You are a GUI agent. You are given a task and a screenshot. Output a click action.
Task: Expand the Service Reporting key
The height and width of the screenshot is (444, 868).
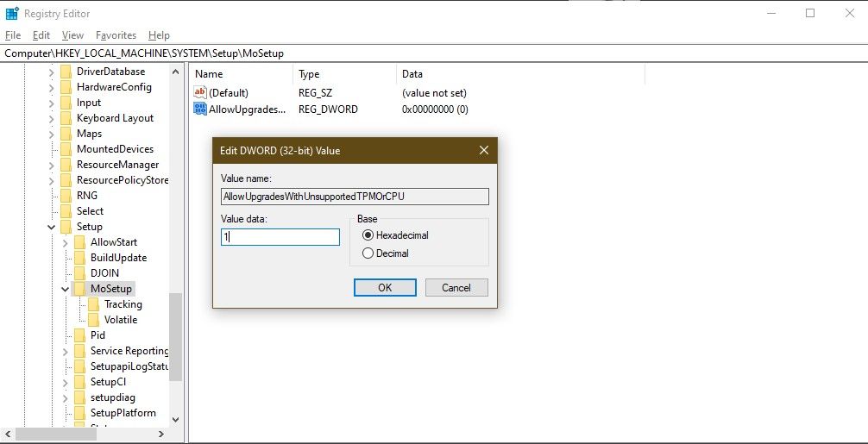tap(66, 351)
